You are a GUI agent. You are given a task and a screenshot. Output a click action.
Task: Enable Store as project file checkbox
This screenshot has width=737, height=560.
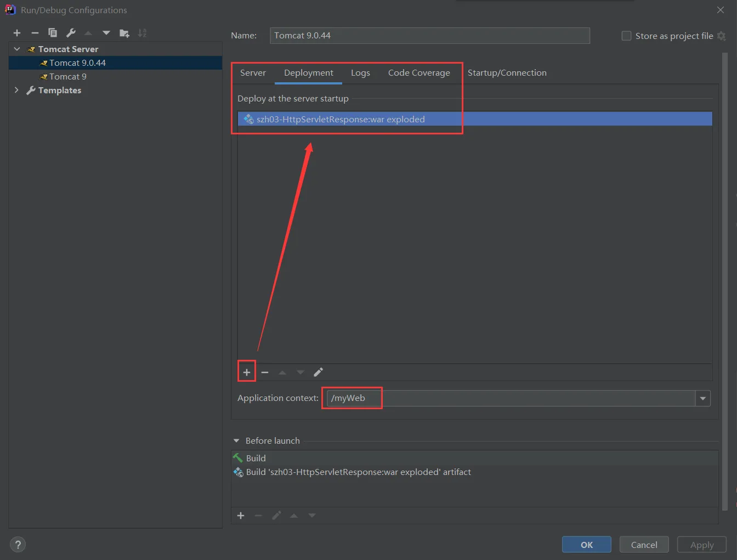[626, 36]
